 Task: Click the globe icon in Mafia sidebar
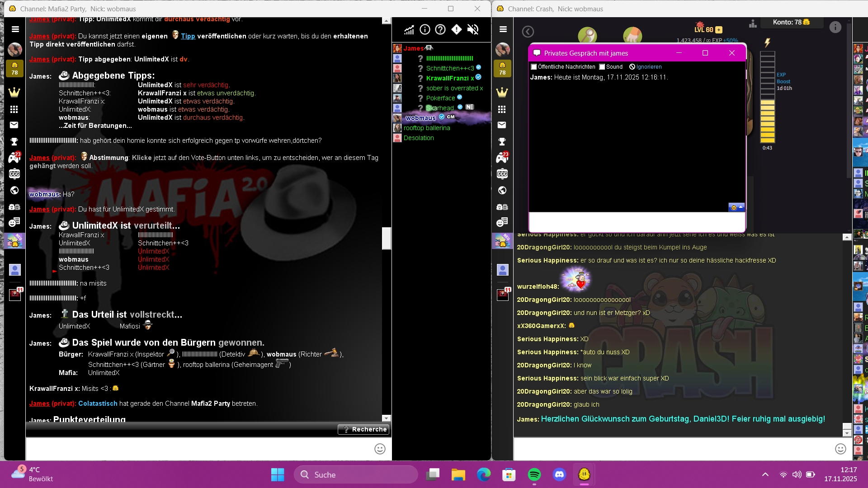14,190
